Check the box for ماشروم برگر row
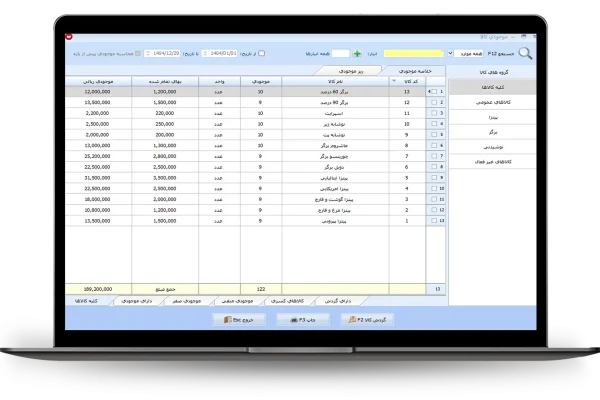The height and width of the screenshot is (400, 600). pos(434,145)
